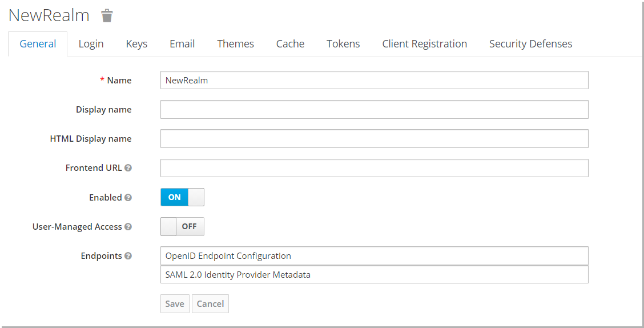The width and height of the screenshot is (644, 328).
Task: Select the General tab
Action: pos(38,43)
